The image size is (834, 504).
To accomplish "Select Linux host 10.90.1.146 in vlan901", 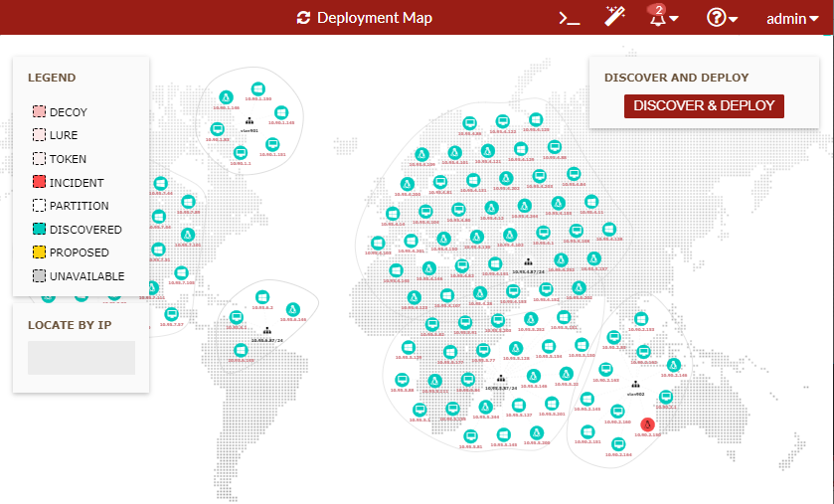I will pyautogui.click(x=226, y=97).
